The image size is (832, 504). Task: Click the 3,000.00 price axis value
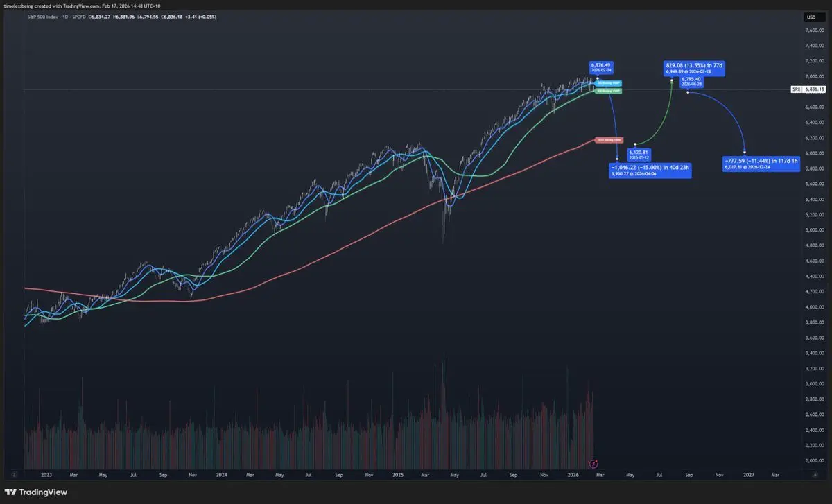click(x=814, y=384)
